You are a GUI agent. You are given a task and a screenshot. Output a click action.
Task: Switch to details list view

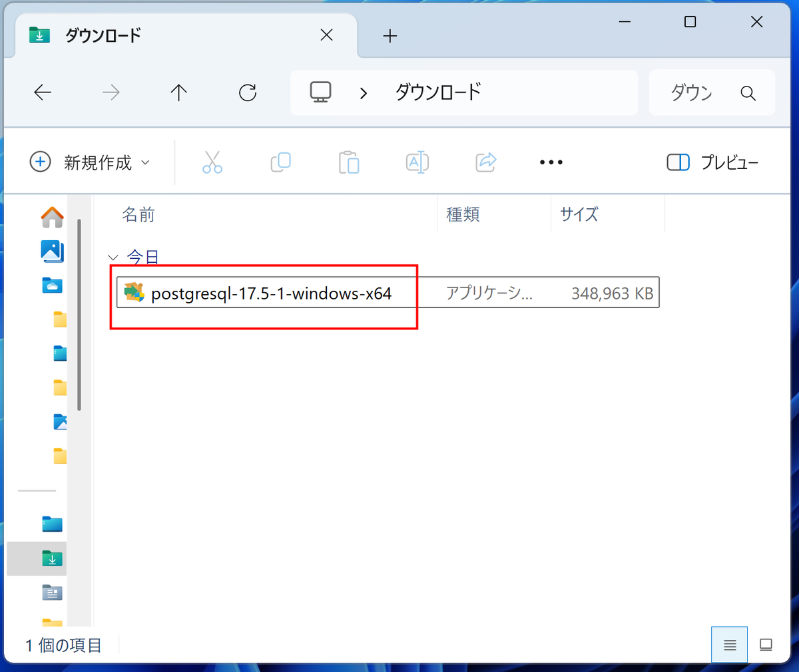click(729, 645)
